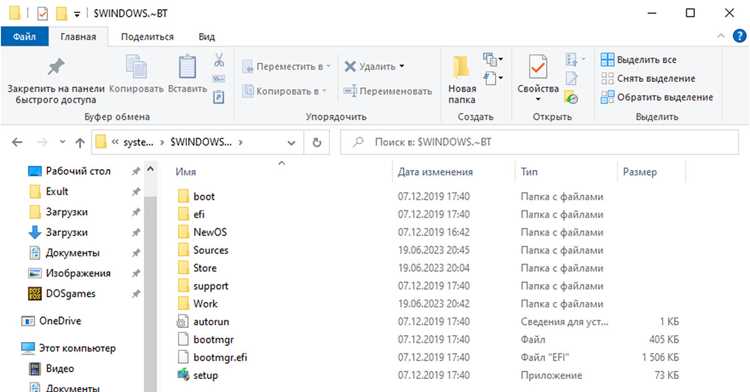Switch to Вид tab
750x392 pixels.
click(207, 36)
